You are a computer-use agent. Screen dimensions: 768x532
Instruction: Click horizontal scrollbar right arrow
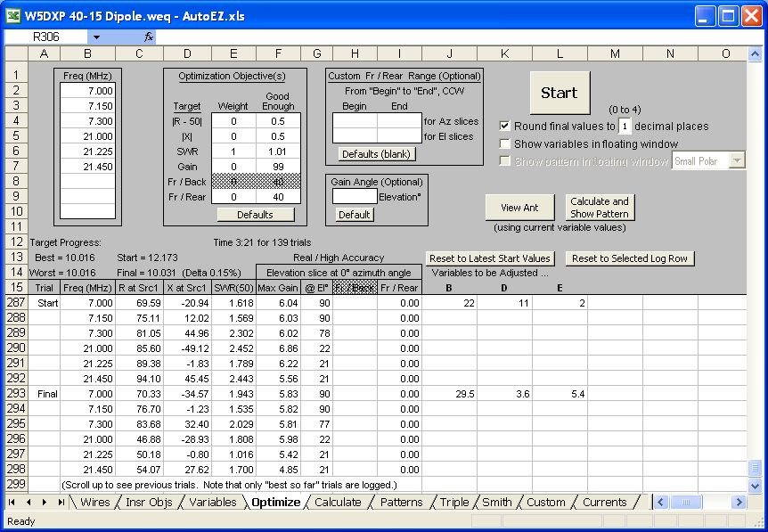tap(738, 503)
